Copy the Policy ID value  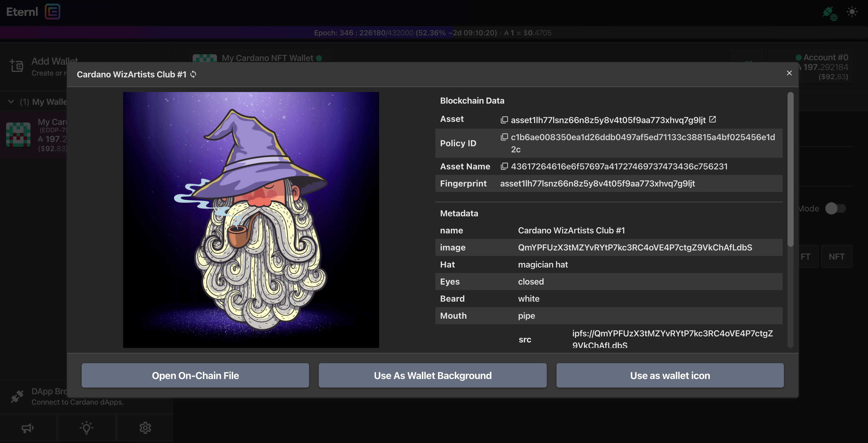click(x=504, y=137)
